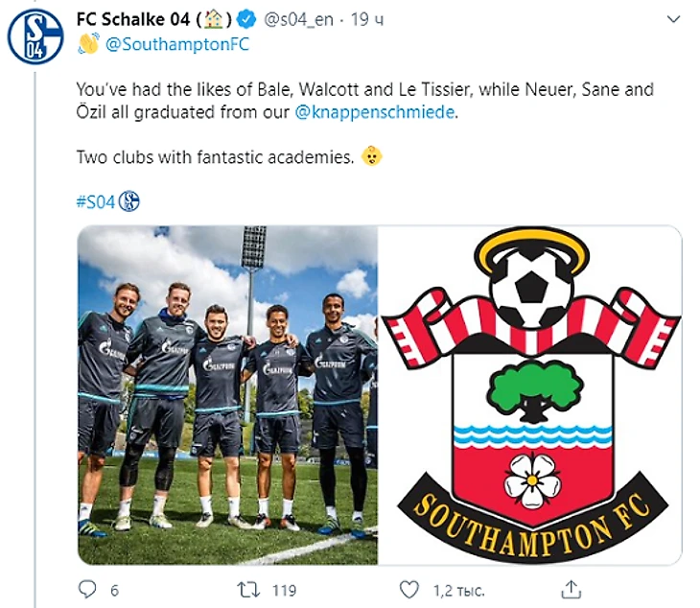Open the @knappenschmiede mention link
Image resolution: width=700 pixels, height=608 pixels.
point(375,112)
